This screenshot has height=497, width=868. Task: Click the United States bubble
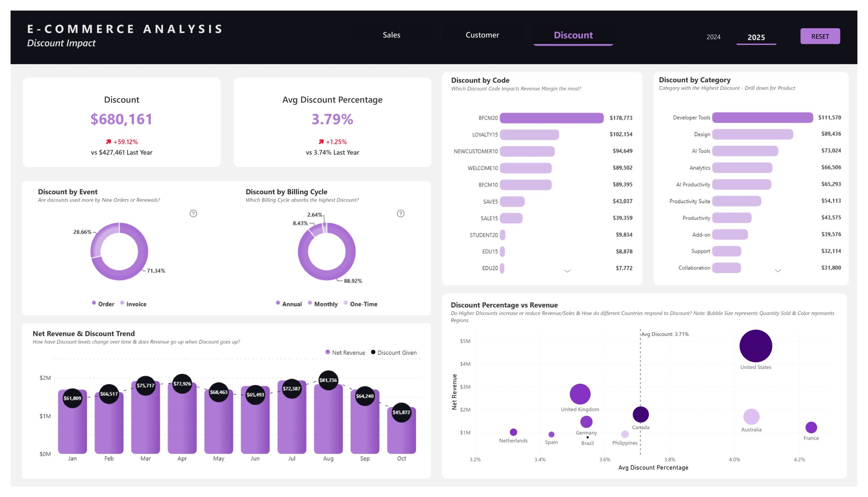756,346
